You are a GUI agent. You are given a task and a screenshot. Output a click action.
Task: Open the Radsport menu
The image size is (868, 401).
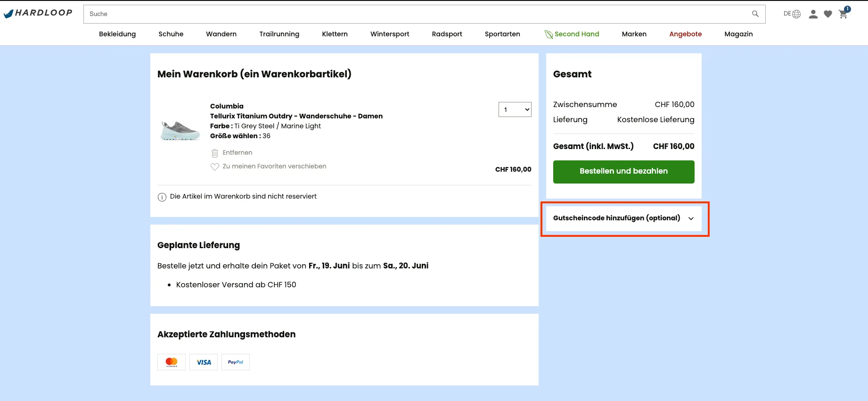[447, 34]
